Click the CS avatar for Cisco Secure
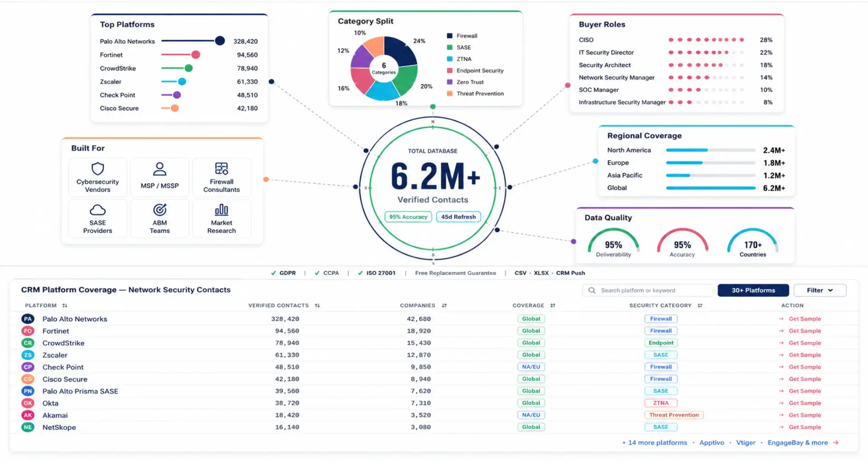The width and height of the screenshot is (868, 466). point(28,379)
